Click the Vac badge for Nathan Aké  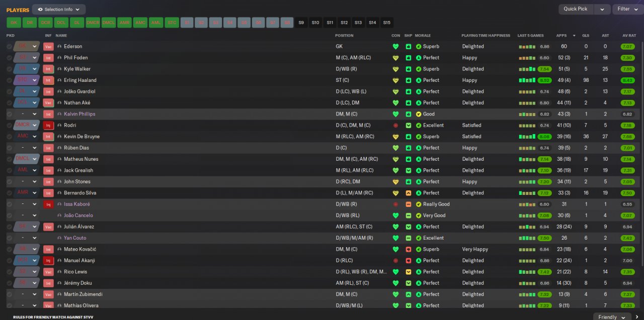coord(48,102)
